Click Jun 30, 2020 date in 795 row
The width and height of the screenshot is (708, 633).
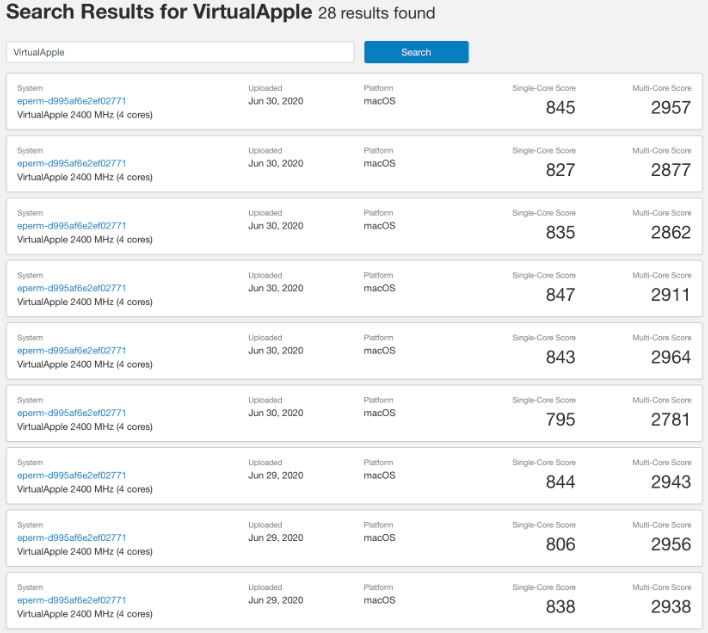(x=275, y=413)
